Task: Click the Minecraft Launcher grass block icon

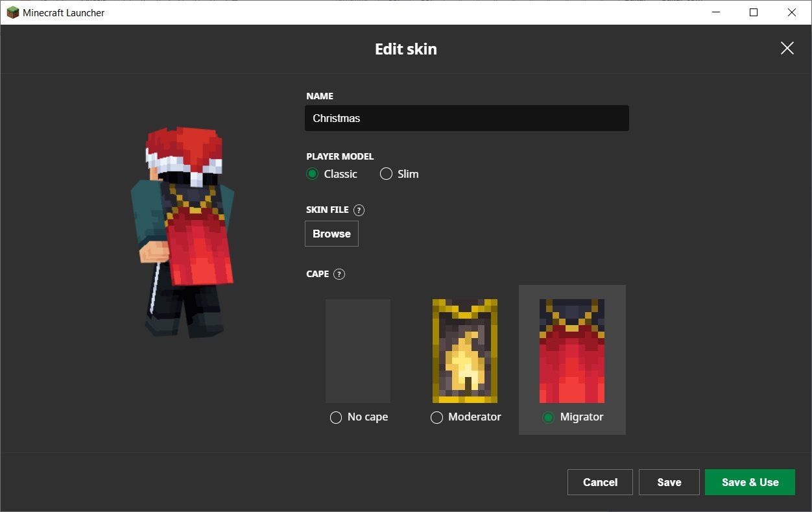Action: (13, 12)
